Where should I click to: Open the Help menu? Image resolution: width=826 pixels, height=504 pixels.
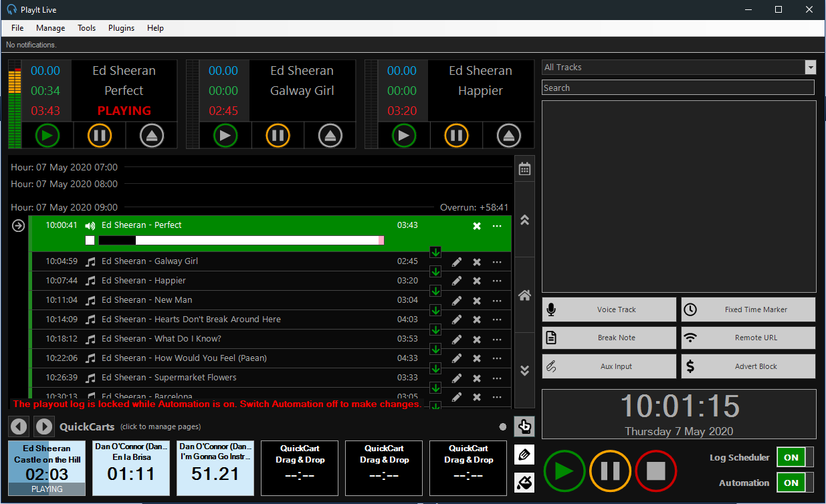pyautogui.click(x=156, y=28)
